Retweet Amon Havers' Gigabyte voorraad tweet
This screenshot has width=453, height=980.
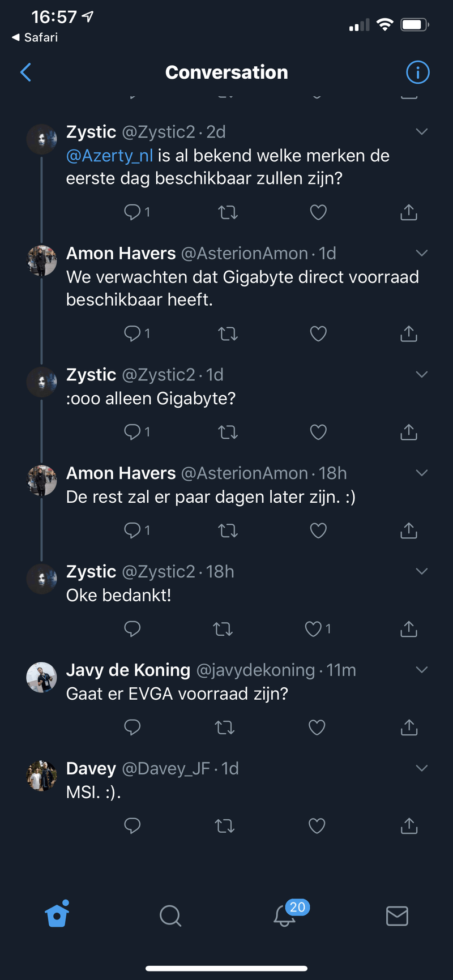(228, 333)
